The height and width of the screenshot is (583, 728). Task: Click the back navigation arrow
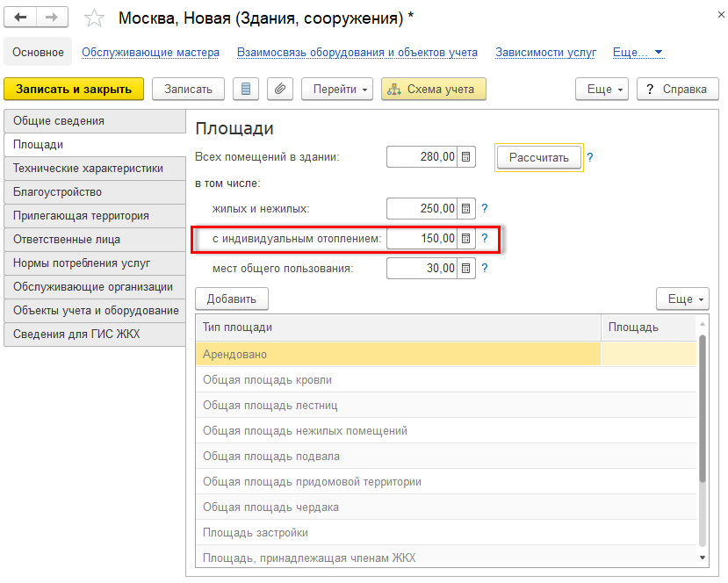coord(21,18)
